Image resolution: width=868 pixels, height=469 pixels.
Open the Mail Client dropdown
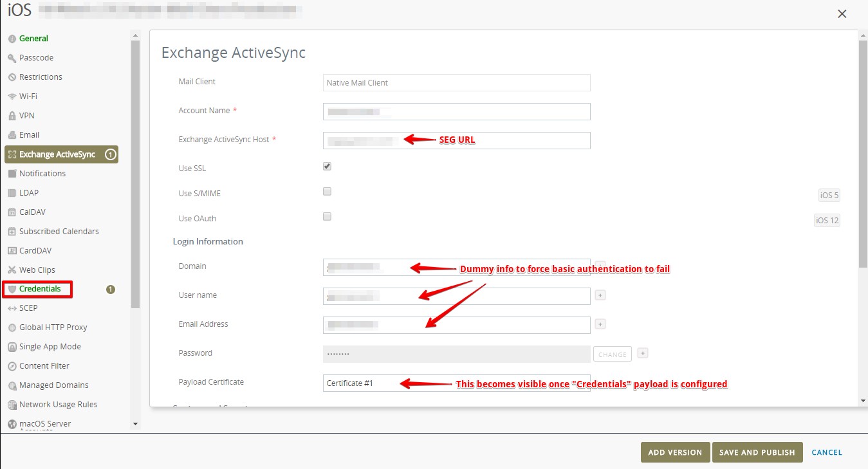(x=456, y=83)
